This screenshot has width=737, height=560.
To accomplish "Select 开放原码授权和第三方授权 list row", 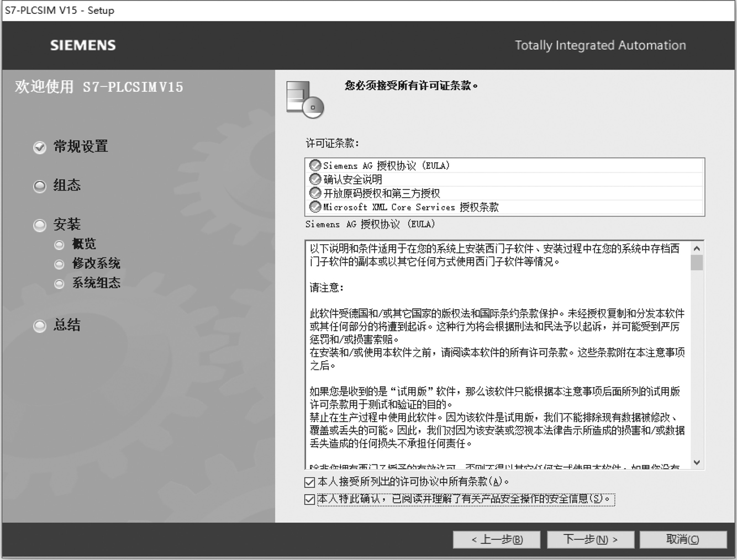I will [x=504, y=193].
